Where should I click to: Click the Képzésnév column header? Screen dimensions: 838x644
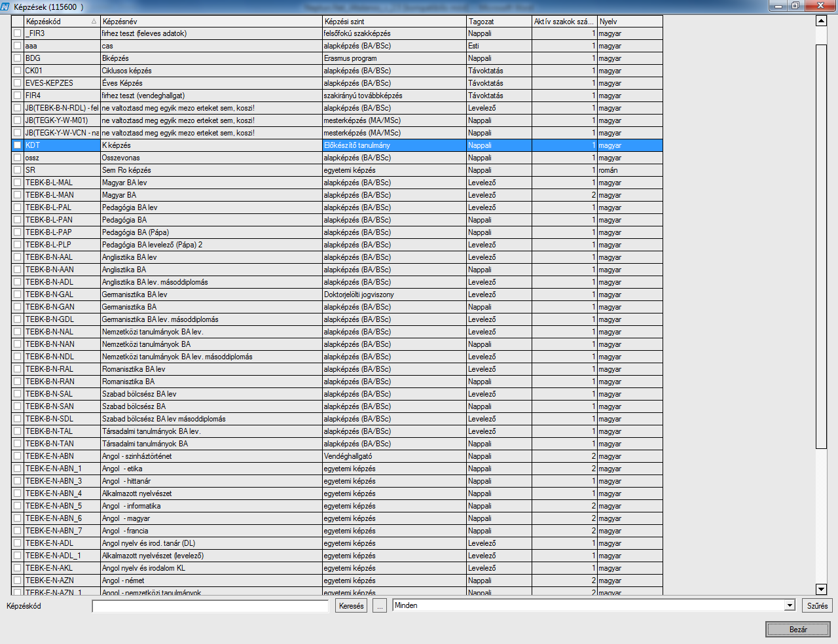tap(211, 22)
